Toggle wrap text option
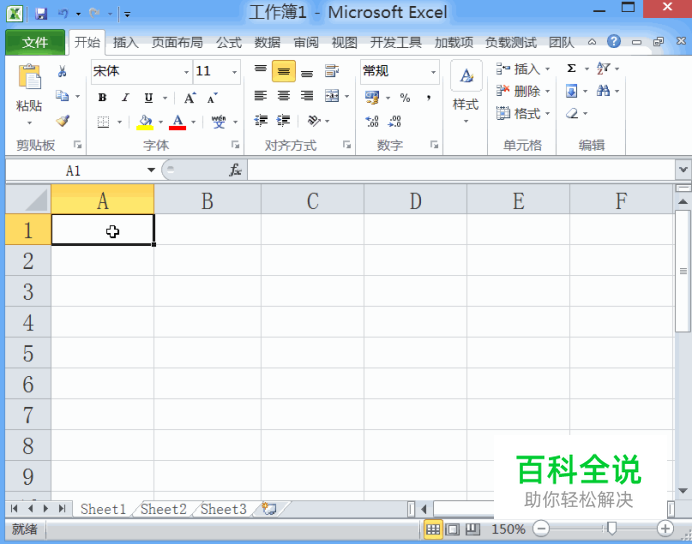 click(331, 71)
